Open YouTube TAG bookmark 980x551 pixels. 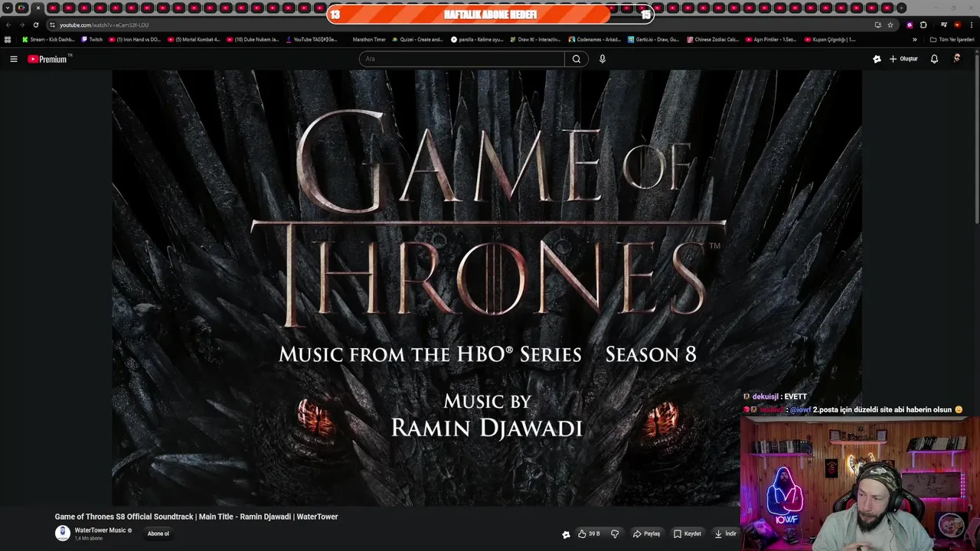(x=312, y=40)
